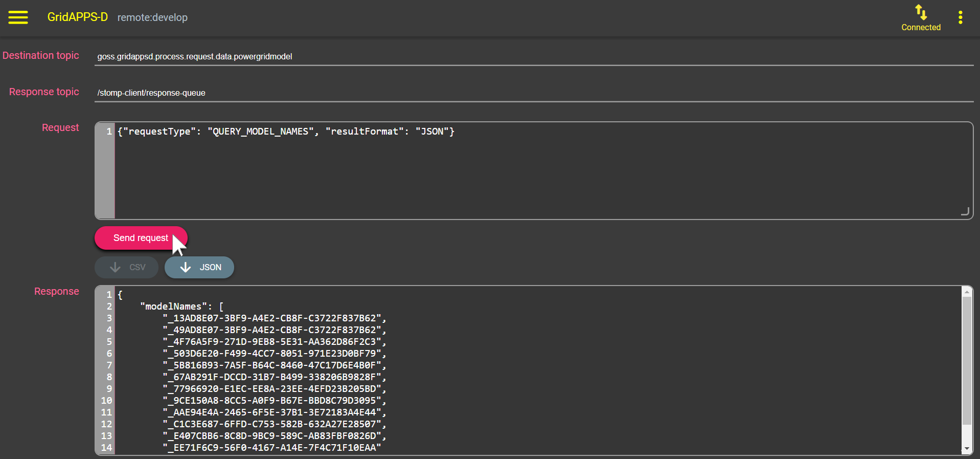
Task: Click the GridAPPS-D app title
Action: pos(77,17)
